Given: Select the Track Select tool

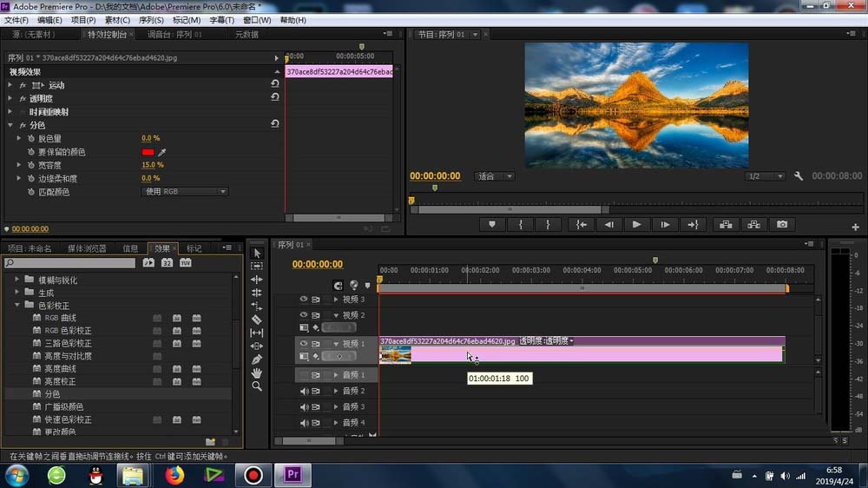Looking at the screenshot, I should pyautogui.click(x=257, y=267).
